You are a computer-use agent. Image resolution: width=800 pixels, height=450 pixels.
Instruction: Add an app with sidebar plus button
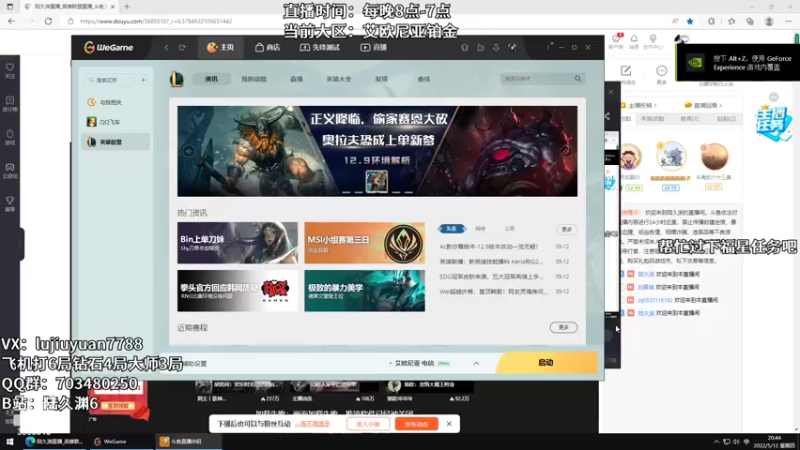[x=143, y=80]
